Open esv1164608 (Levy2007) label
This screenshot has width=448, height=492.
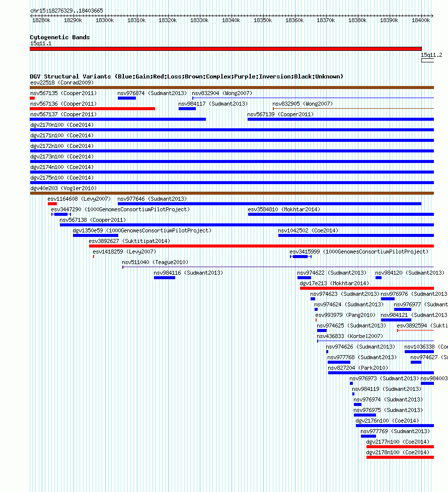(x=79, y=199)
